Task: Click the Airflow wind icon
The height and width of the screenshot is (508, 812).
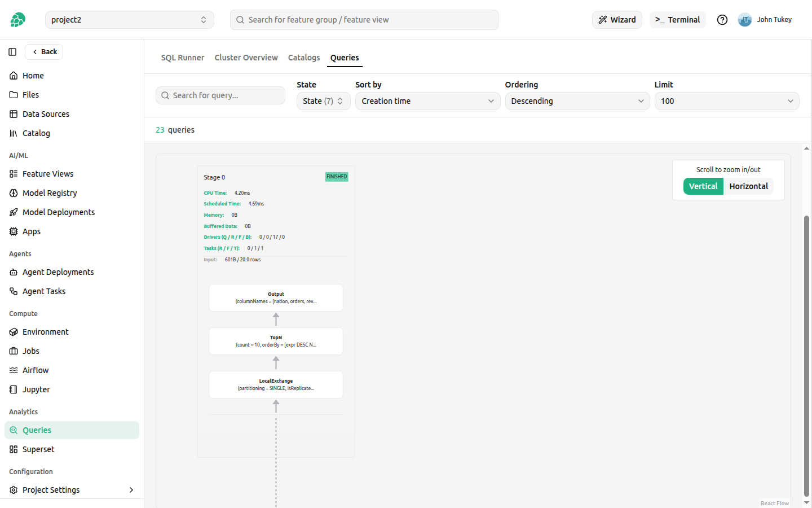Action: coord(14,370)
